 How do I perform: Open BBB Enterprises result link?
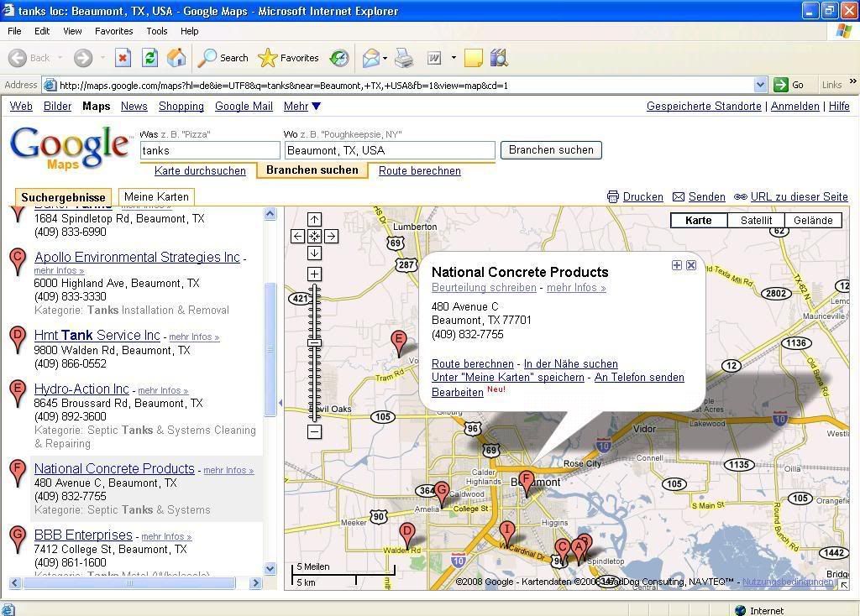[83, 535]
